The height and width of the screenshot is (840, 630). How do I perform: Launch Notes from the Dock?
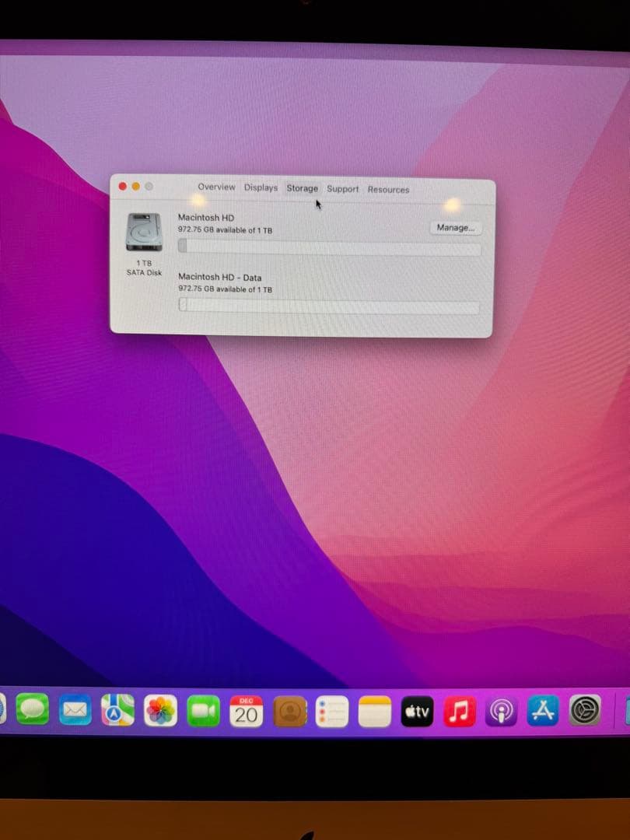pyautogui.click(x=374, y=710)
